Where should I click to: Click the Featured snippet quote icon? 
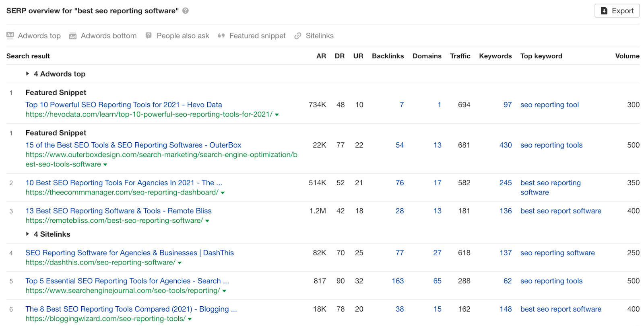[221, 36]
